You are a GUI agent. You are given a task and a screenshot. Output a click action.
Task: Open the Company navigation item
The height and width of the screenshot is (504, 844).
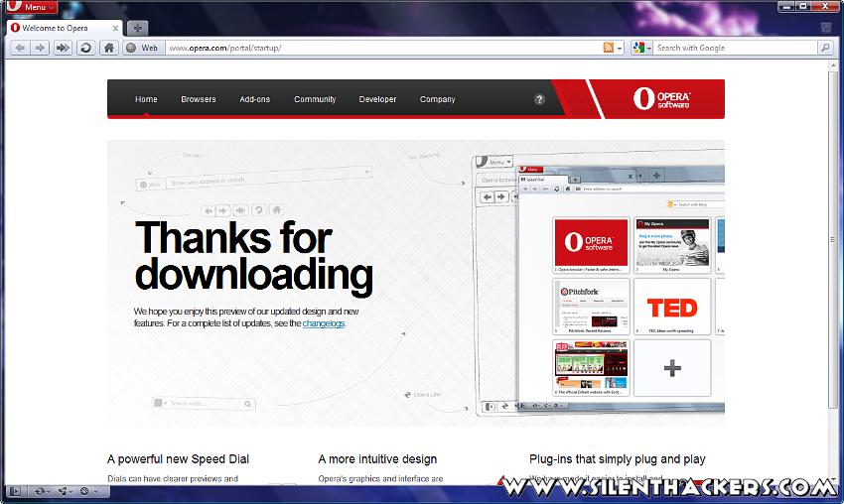(437, 99)
